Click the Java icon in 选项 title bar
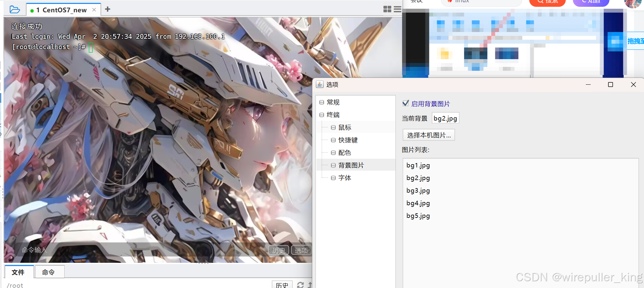The width and height of the screenshot is (644, 288). (x=320, y=84)
